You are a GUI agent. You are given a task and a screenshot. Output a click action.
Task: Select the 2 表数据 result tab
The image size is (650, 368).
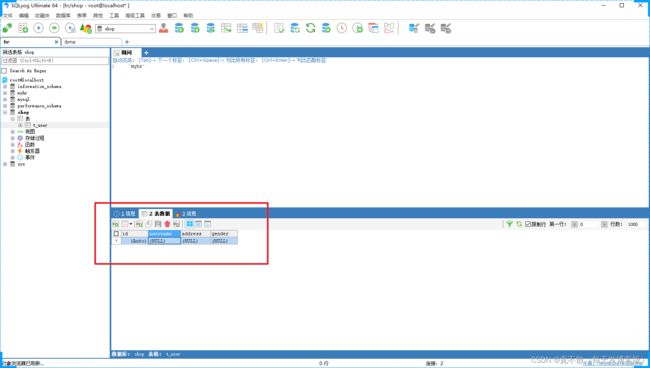tap(156, 213)
